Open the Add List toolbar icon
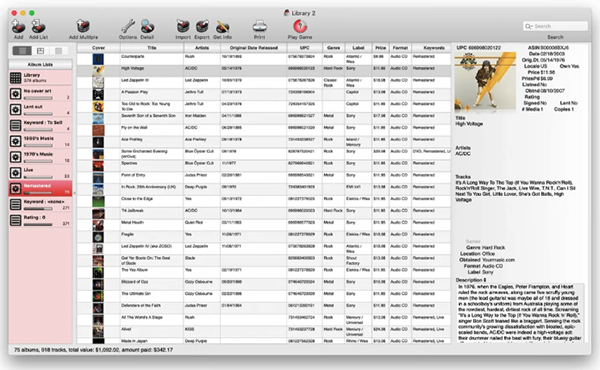The image size is (600, 370). coord(38,27)
